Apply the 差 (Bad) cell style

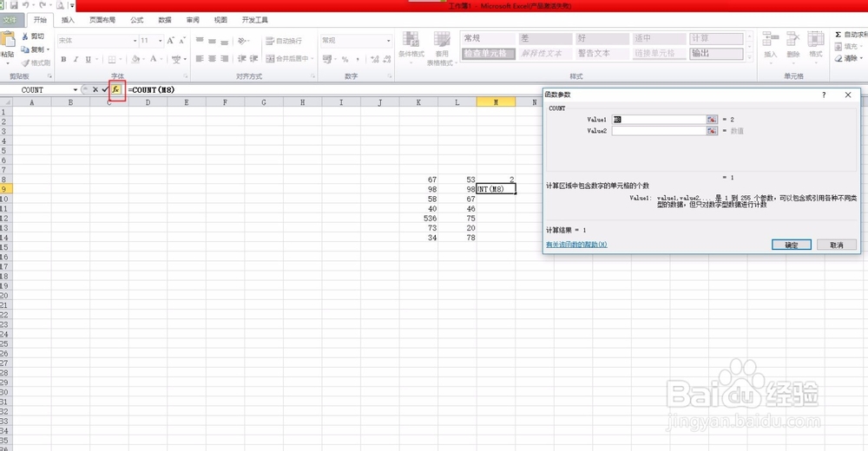pyautogui.click(x=545, y=38)
